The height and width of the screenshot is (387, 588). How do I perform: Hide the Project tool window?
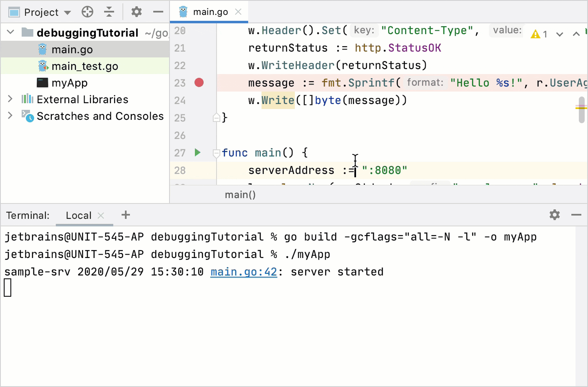[158, 12]
